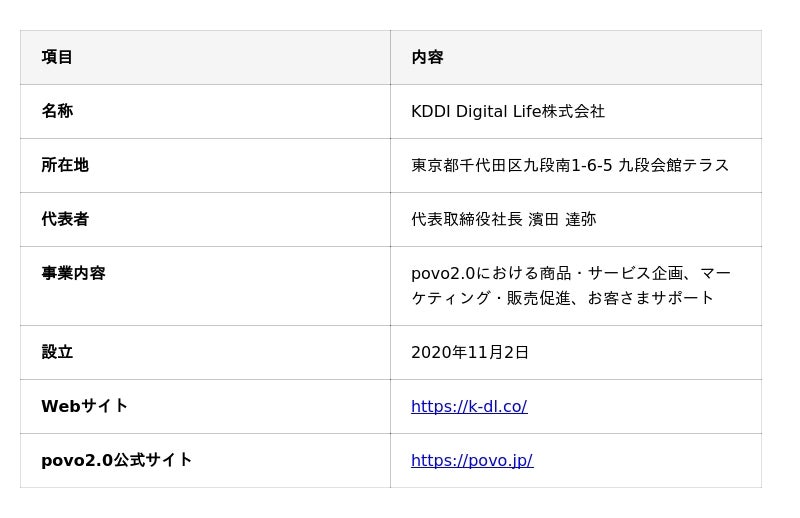
Task: Select the 名称 row label
Action: [57, 111]
